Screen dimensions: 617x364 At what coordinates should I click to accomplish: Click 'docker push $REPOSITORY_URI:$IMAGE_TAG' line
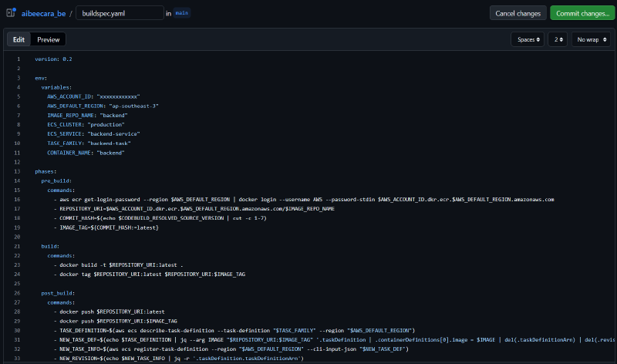(x=116, y=321)
